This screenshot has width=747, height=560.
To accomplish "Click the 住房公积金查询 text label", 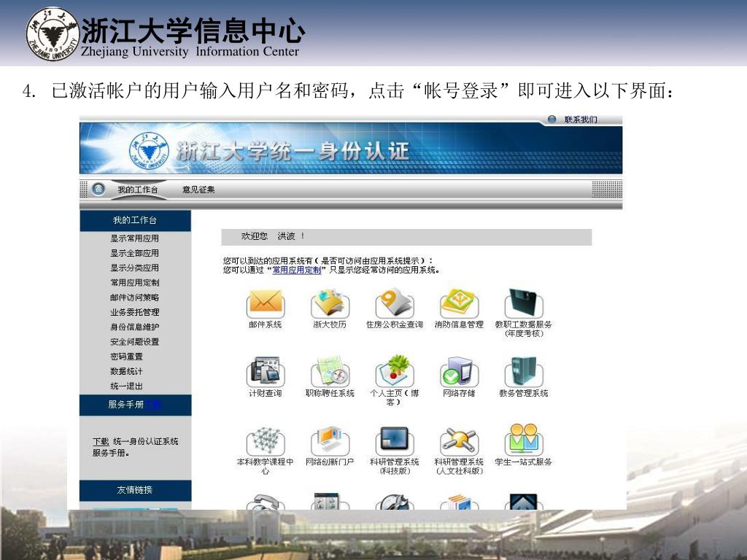I will (x=395, y=324).
